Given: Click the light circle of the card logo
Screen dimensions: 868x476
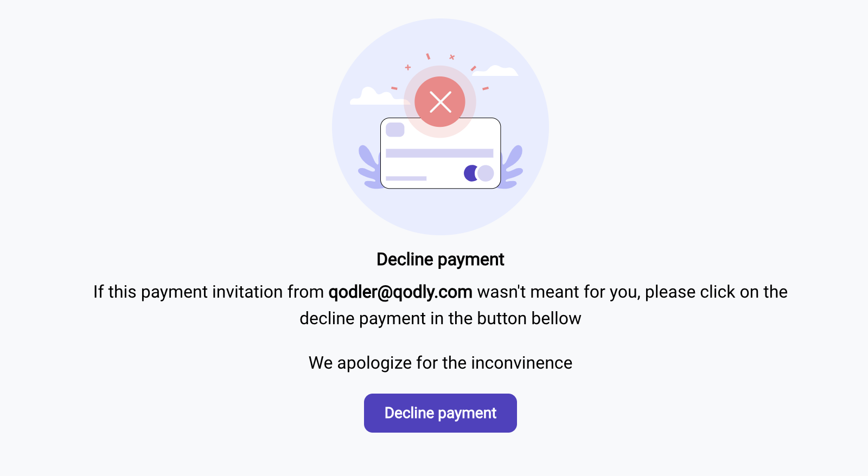Looking at the screenshot, I should [485, 173].
